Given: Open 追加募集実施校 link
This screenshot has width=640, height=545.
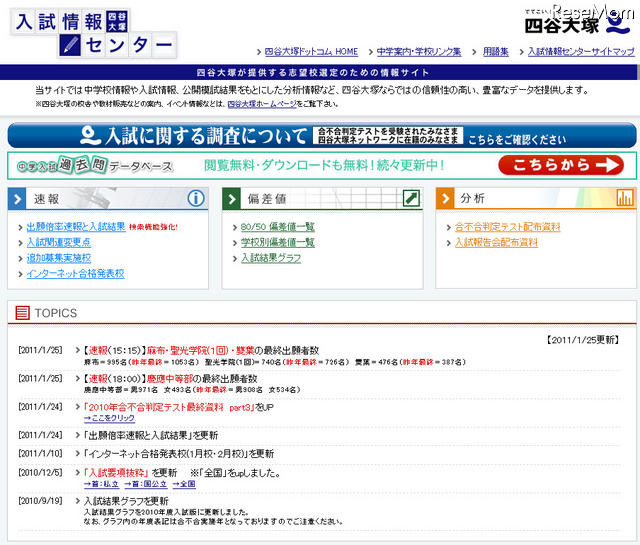Looking at the screenshot, I should 59,258.
